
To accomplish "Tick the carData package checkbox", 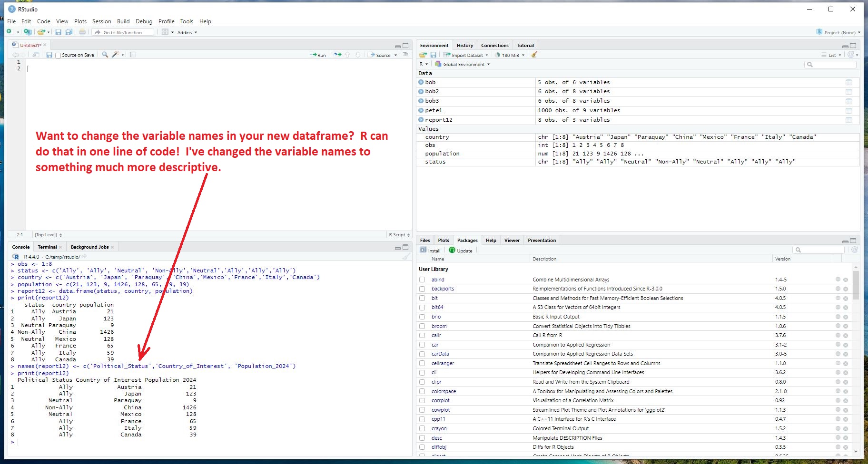I will point(422,354).
